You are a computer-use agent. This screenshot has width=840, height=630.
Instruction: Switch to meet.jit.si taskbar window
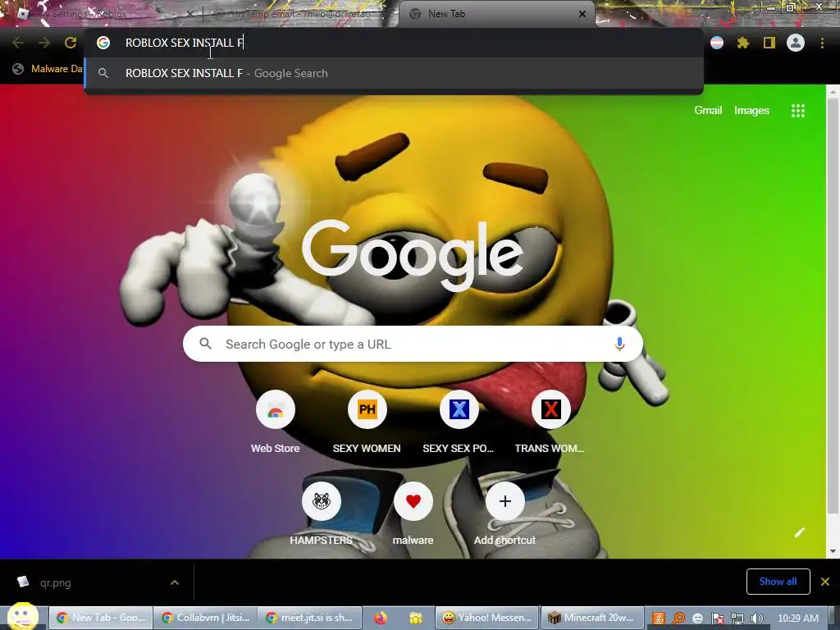310,618
